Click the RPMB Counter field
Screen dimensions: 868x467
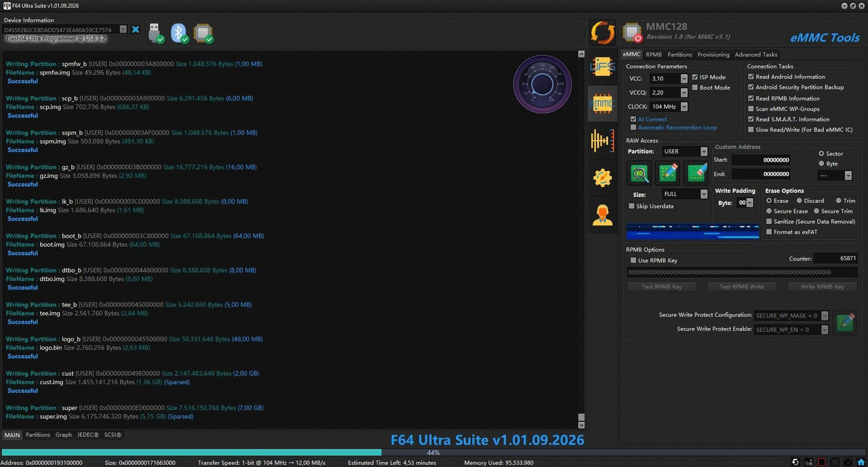point(835,259)
